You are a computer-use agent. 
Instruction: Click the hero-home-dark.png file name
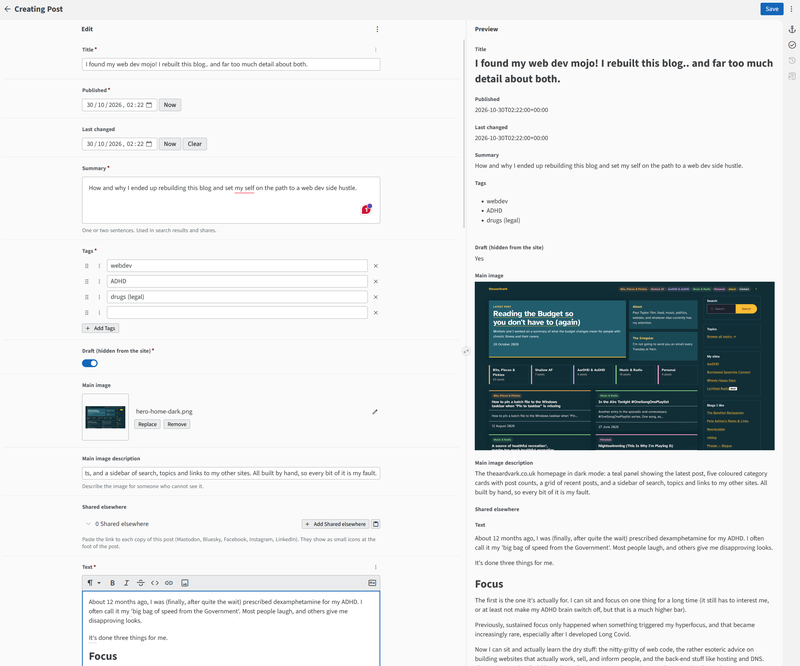(x=164, y=411)
